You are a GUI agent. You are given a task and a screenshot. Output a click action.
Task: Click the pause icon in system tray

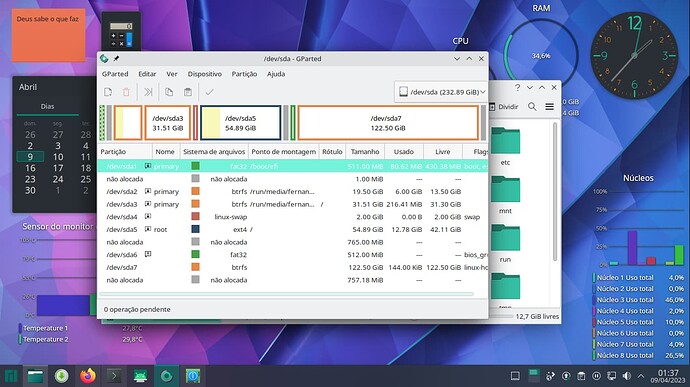(x=596, y=376)
